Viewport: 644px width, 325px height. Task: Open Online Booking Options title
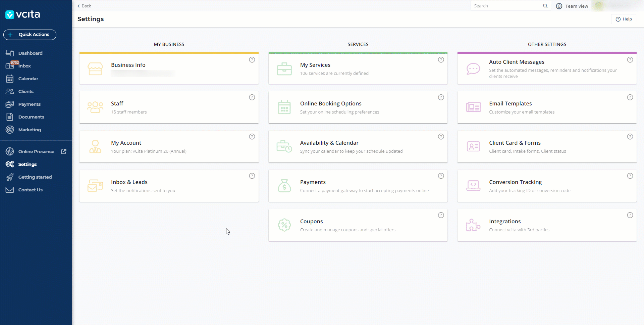pyautogui.click(x=331, y=103)
